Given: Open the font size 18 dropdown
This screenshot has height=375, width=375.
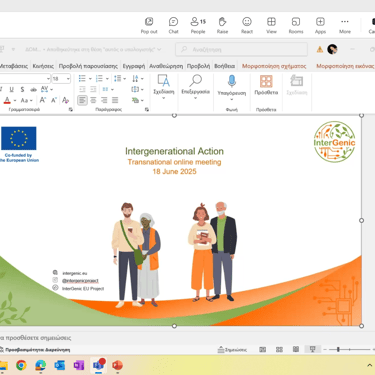Looking at the screenshot, I should 68,79.
